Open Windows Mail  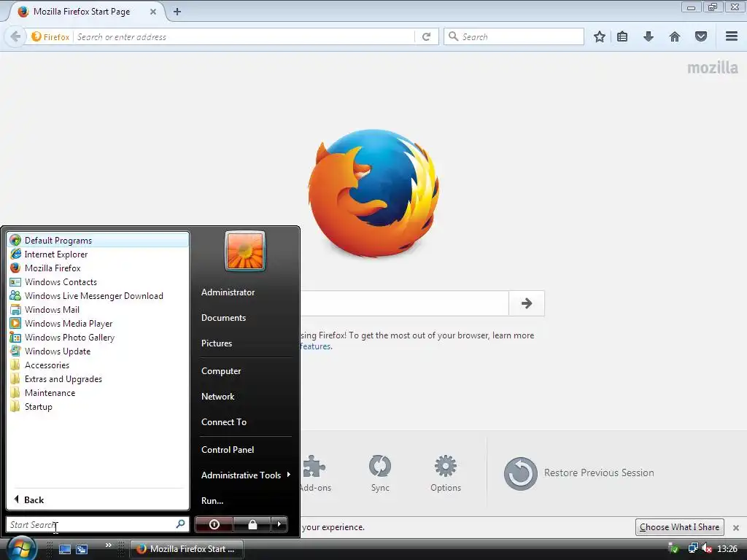click(x=98, y=309)
